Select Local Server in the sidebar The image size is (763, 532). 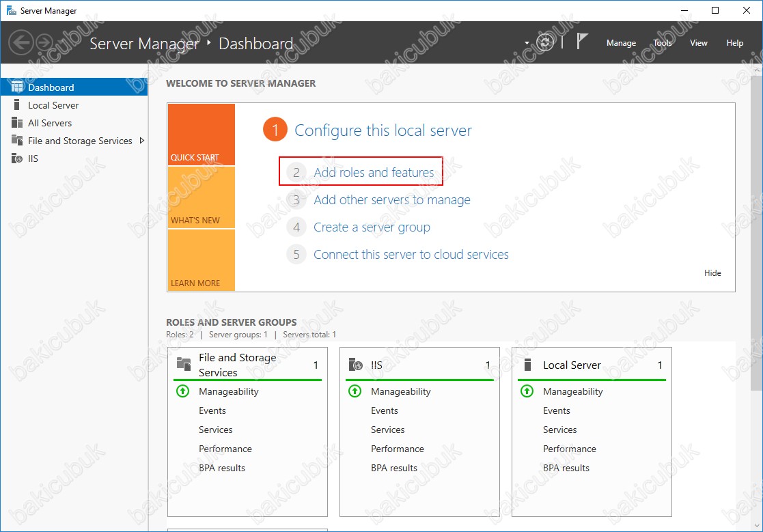[74, 105]
